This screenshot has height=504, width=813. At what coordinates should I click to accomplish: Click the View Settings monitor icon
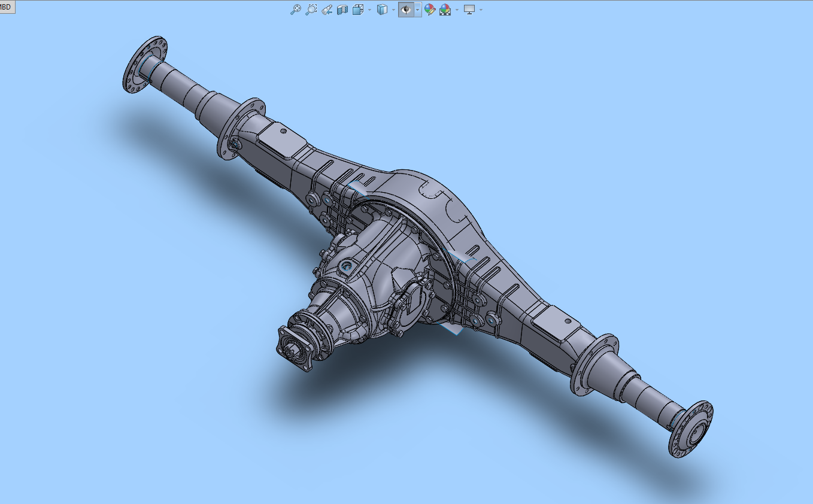point(469,10)
